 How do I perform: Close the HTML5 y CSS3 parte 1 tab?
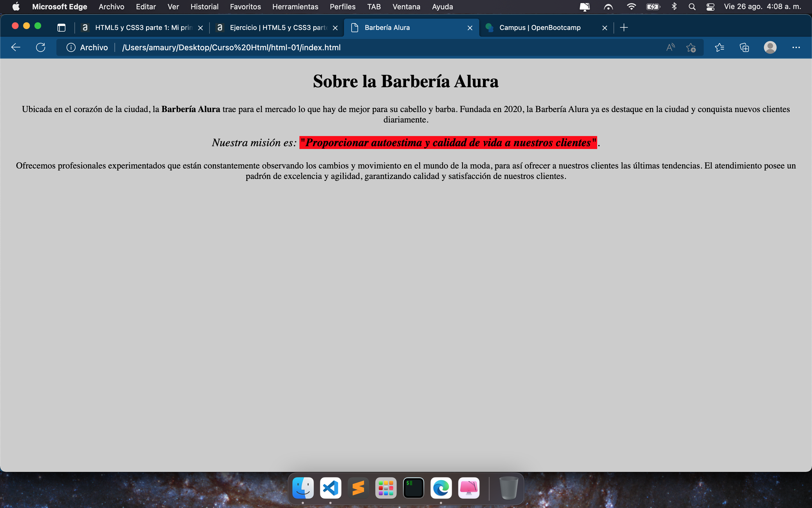(x=200, y=28)
